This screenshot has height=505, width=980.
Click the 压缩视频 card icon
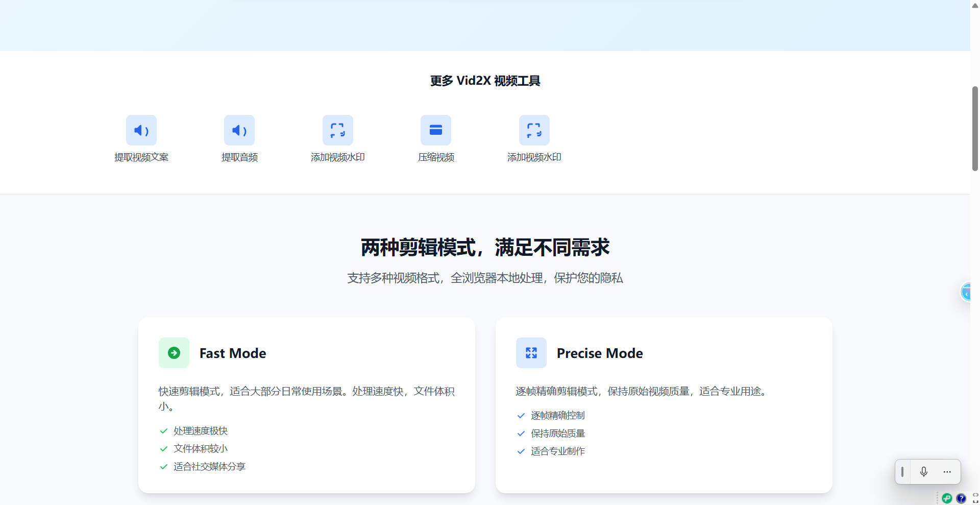(435, 130)
